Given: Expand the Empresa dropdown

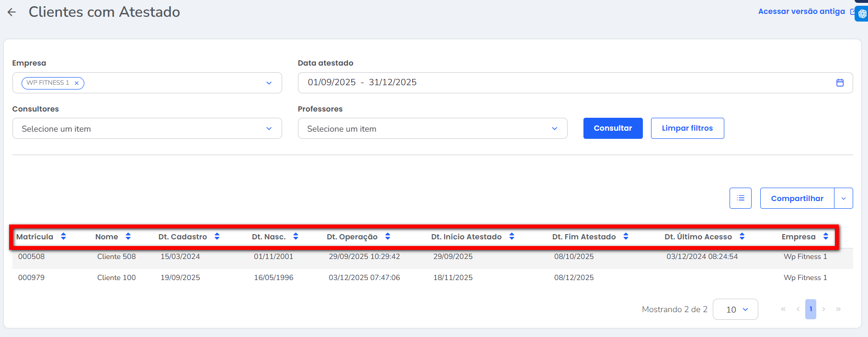Looking at the screenshot, I should [269, 83].
